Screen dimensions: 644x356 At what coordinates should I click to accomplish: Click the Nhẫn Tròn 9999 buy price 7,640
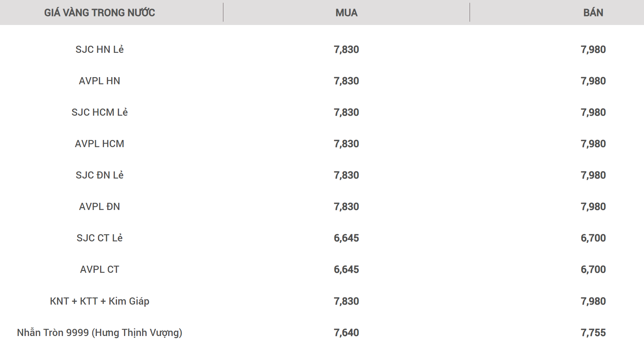(x=346, y=333)
